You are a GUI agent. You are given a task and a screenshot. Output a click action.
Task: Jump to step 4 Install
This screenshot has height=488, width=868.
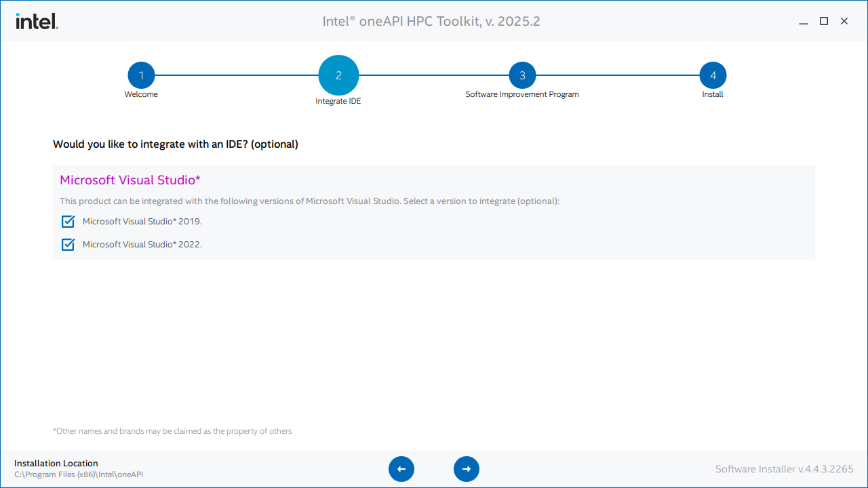(713, 75)
